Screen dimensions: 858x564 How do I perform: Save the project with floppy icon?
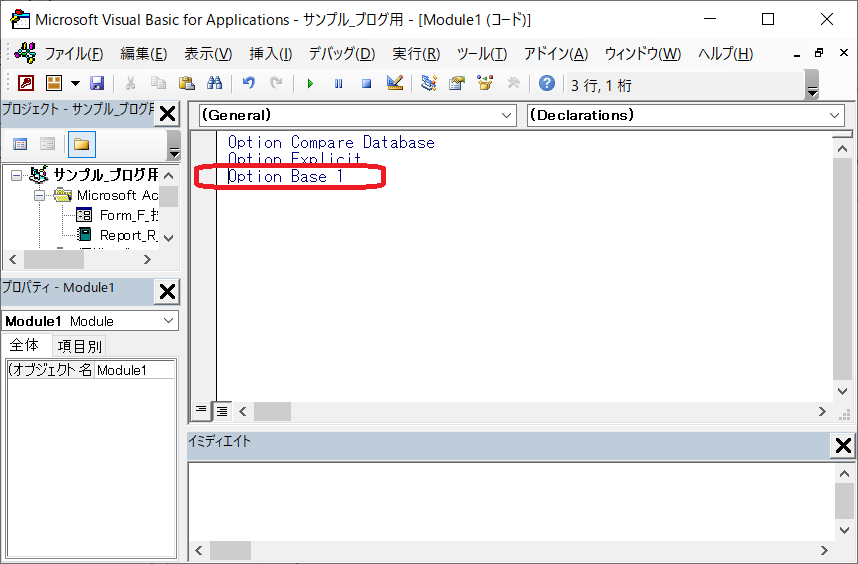click(97, 83)
